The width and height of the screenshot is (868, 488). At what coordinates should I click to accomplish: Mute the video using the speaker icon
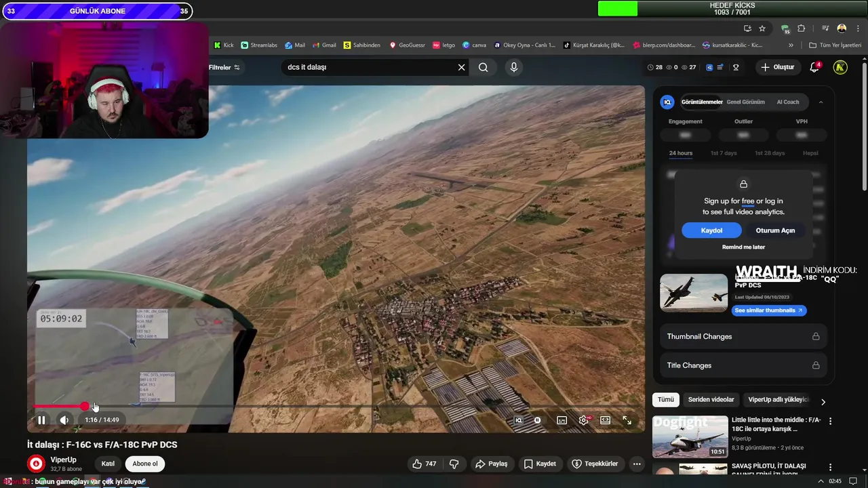[x=64, y=420]
